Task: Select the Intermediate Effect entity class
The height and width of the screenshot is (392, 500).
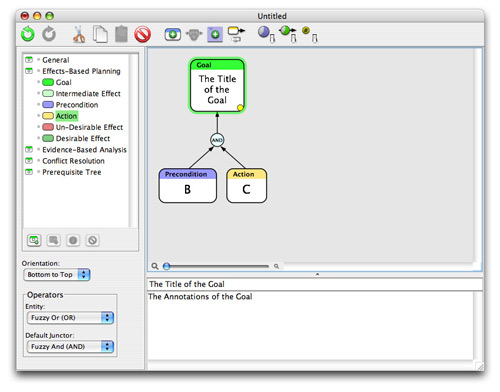Action: point(82,94)
